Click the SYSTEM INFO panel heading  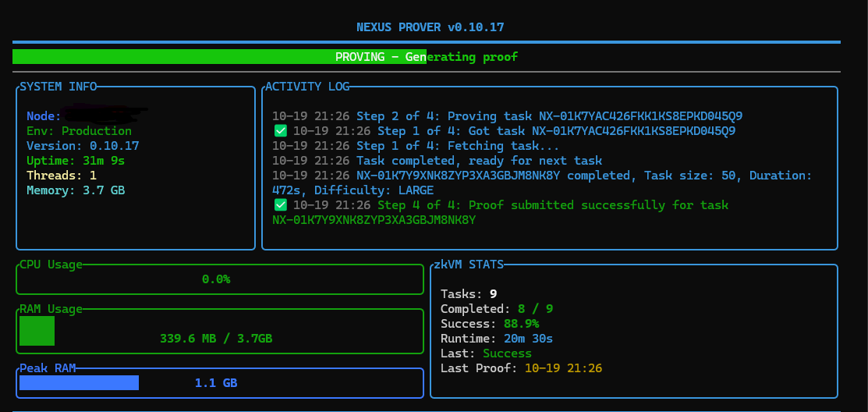click(x=58, y=87)
